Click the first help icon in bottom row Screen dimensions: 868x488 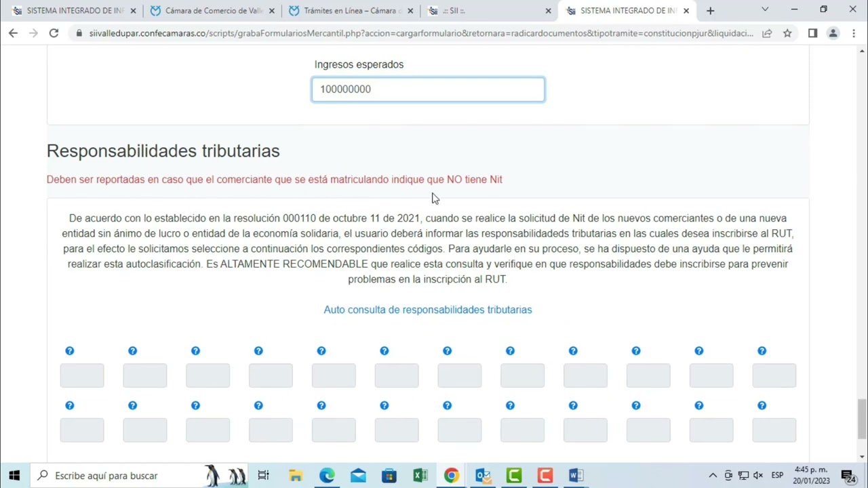[x=69, y=405]
